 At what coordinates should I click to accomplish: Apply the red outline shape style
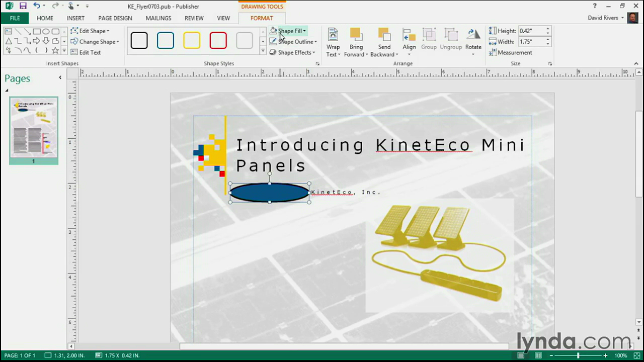(218, 41)
